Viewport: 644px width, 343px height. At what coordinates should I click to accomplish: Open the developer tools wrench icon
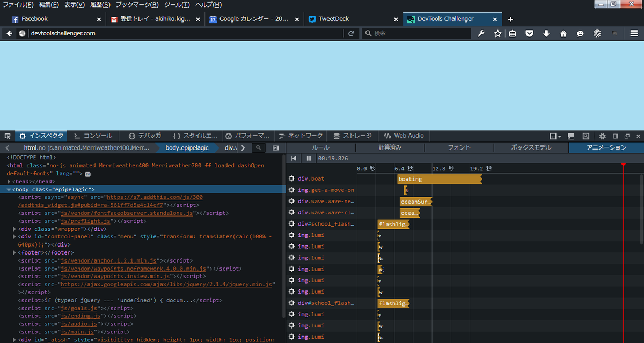tap(481, 33)
